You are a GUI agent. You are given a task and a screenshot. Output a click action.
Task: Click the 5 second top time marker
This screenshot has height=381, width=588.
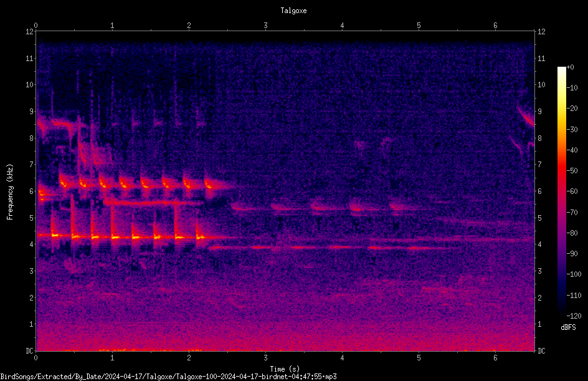(419, 26)
